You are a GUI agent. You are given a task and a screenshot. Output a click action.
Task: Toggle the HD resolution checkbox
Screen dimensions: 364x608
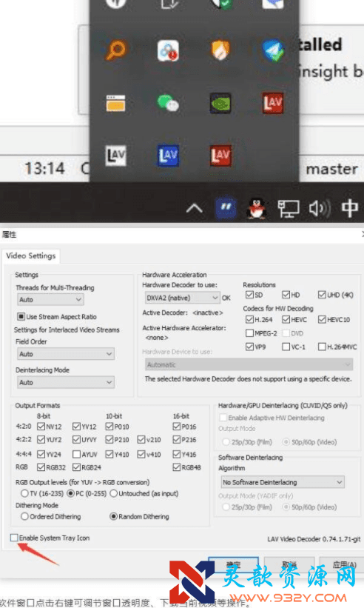pos(286,295)
